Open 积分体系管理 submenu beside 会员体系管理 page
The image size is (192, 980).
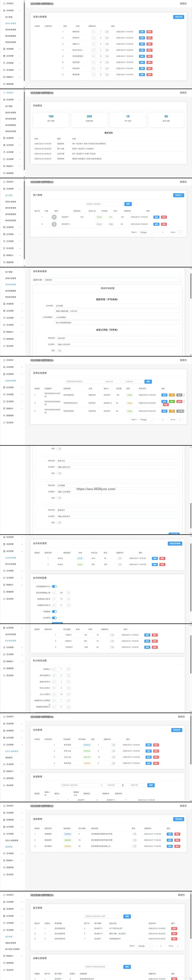[x=11, y=564]
